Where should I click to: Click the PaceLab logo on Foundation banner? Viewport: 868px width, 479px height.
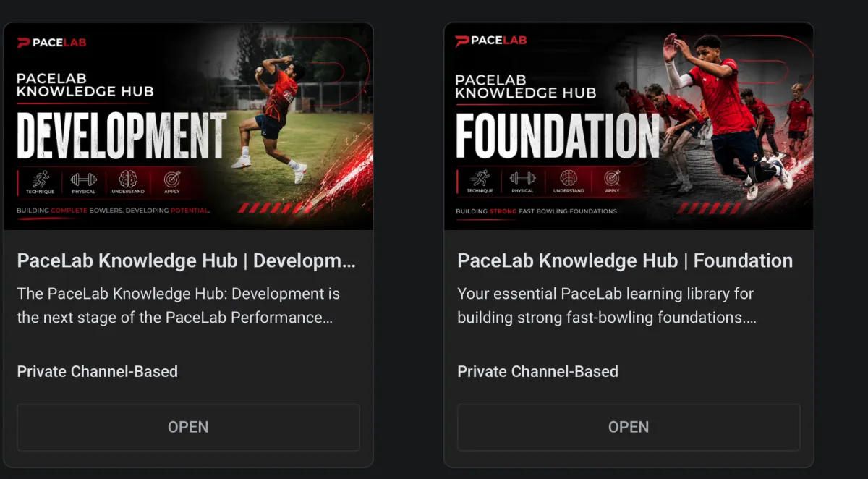point(491,40)
